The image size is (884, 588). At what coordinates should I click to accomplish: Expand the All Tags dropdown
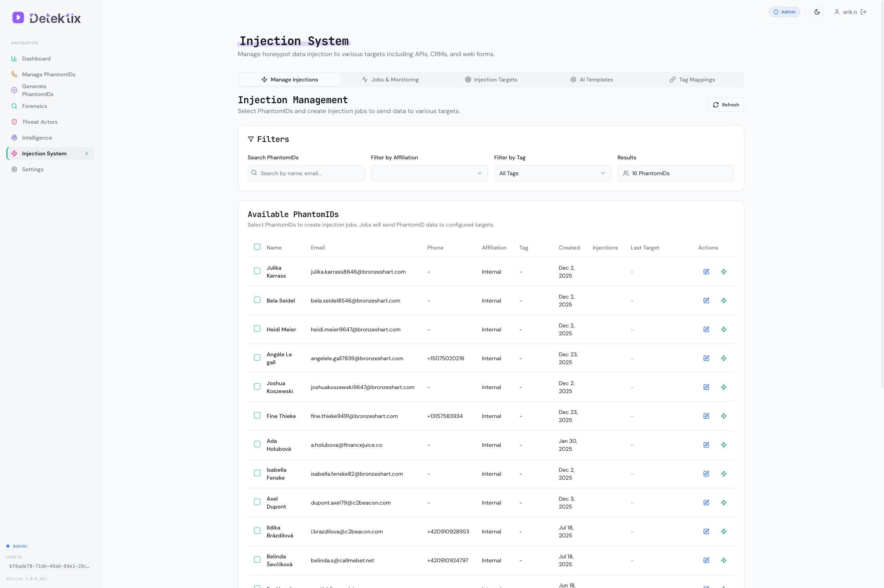pos(552,173)
